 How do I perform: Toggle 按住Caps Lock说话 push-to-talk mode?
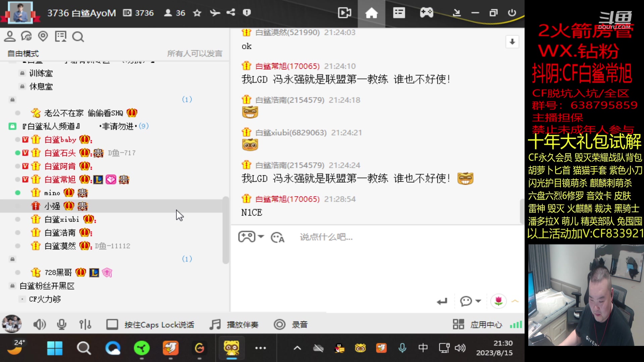[112, 324]
